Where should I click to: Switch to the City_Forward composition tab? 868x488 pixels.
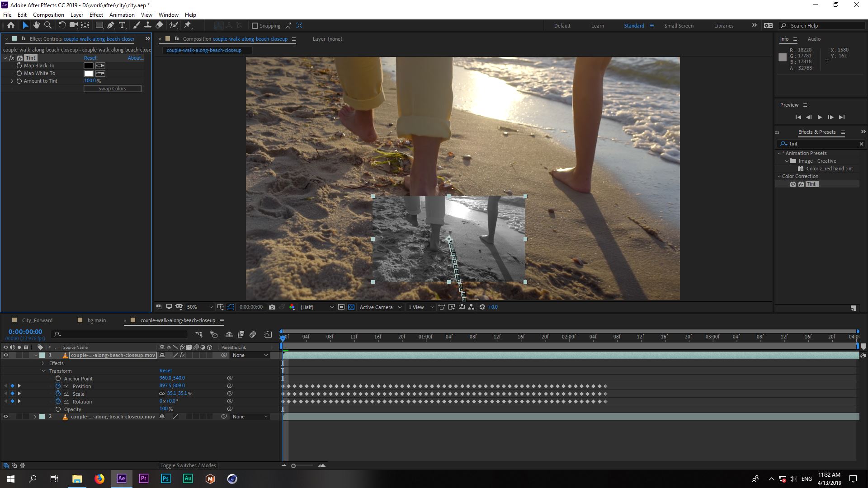38,320
